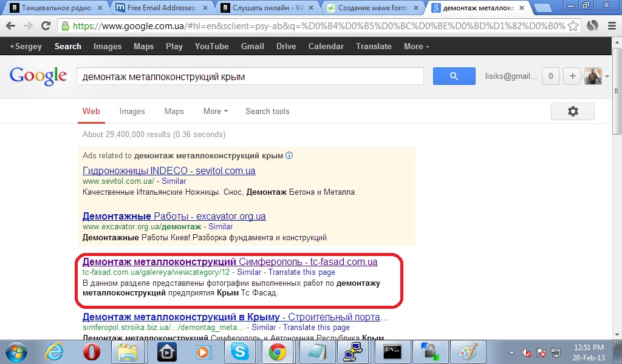The image size is (622, 364).
Task: Open the notifications counter showing 0
Action: click(x=550, y=76)
